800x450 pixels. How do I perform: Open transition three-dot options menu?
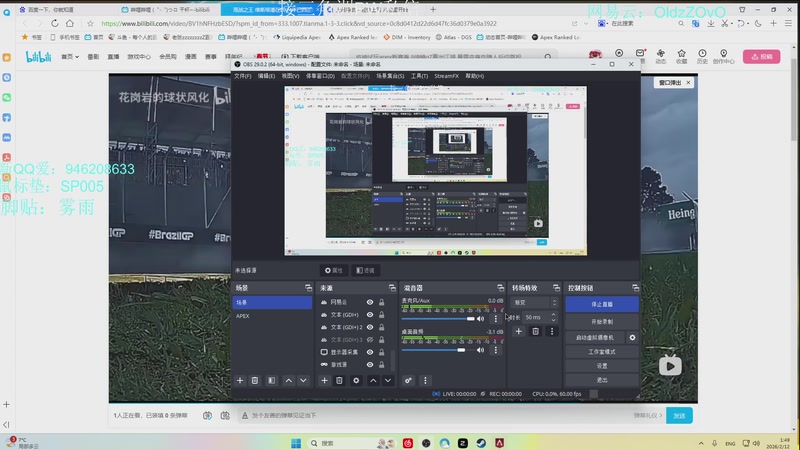click(551, 331)
